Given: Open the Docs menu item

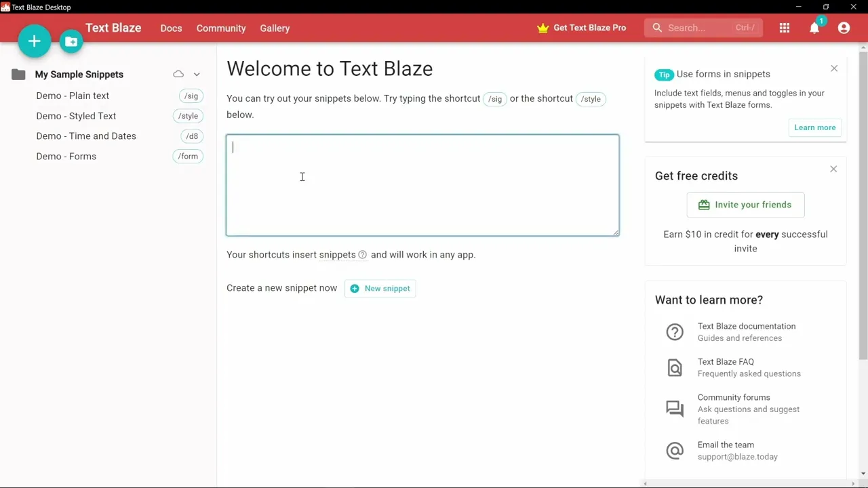Looking at the screenshot, I should click(171, 28).
